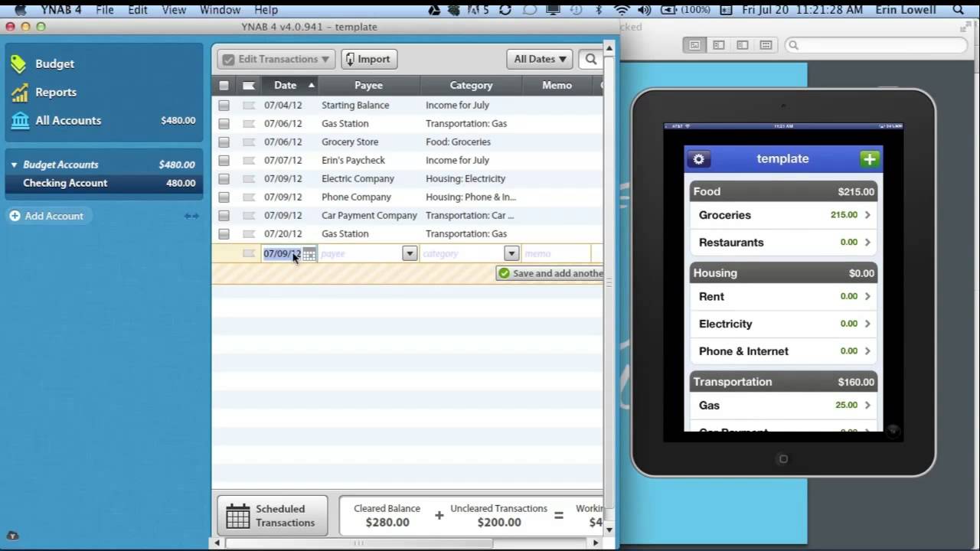980x551 pixels.
Task: Check the Car Payment Company row checkbox
Action: click(224, 216)
